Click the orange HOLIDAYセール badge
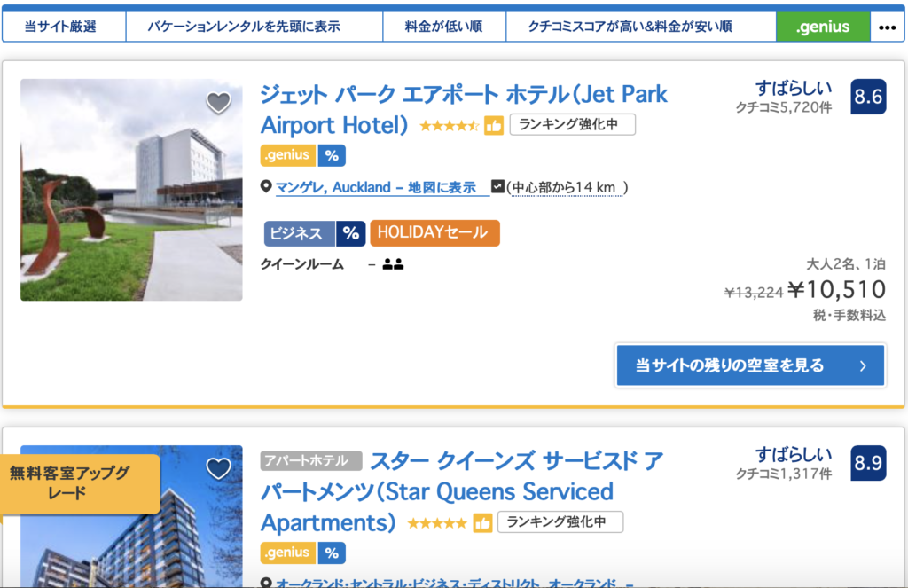908x588 pixels. 434,233
